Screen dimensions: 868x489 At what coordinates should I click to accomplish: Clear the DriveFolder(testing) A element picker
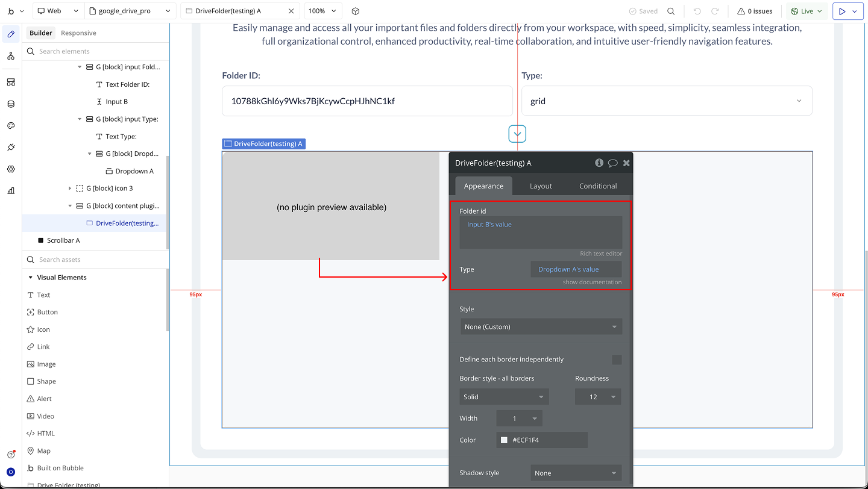tap(291, 11)
